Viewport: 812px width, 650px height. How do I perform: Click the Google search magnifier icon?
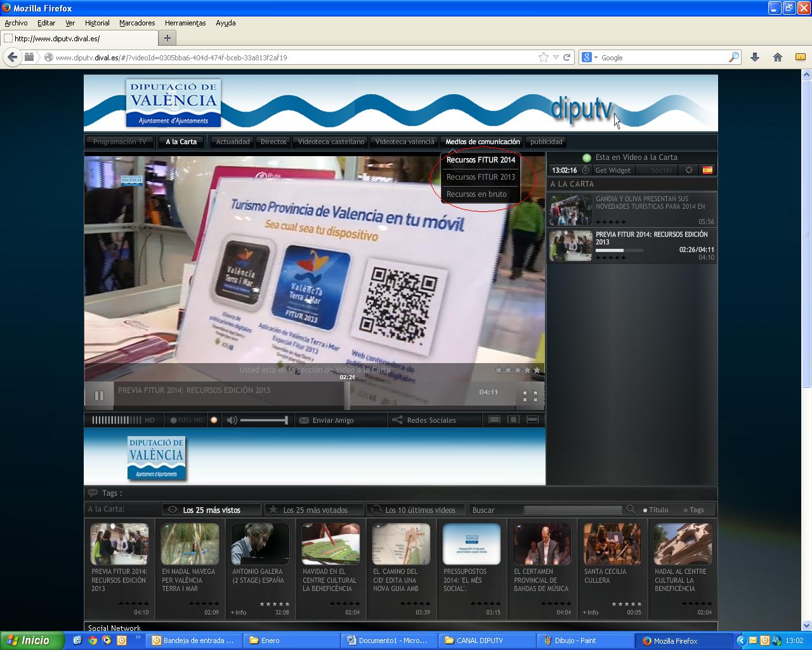[734, 57]
